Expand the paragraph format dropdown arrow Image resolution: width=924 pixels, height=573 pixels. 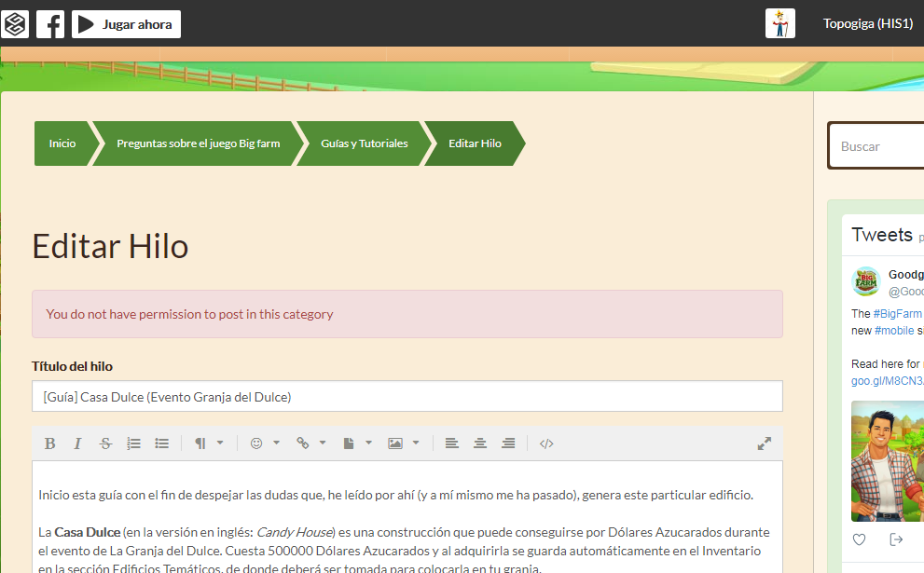[x=220, y=443]
